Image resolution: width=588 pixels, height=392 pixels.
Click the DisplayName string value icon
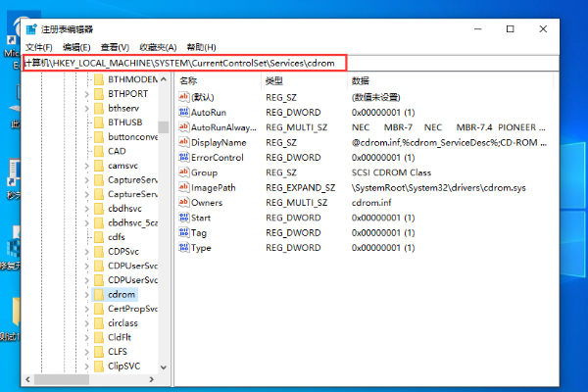pyautogui.click(x=184, y=142)
